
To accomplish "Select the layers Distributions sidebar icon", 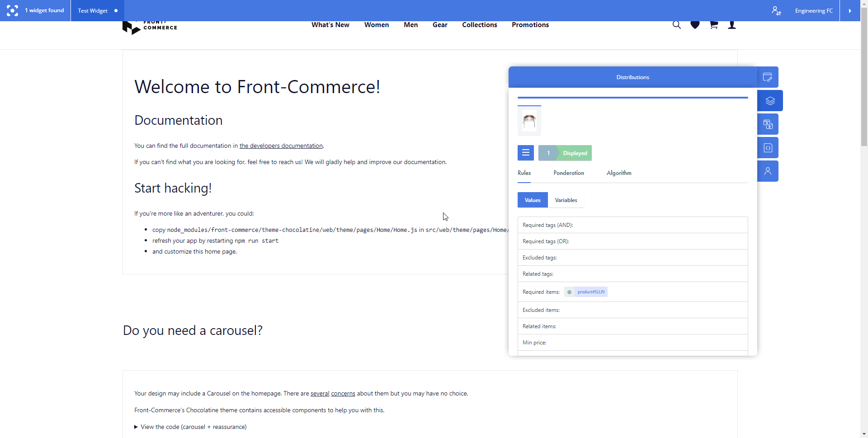I will [770, 101].
